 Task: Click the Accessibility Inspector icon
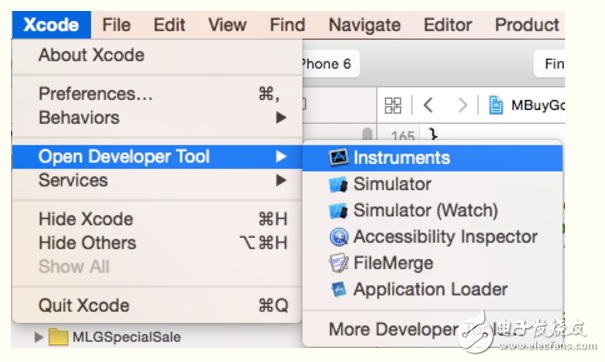pyautogui.click(x=339, y=237)
